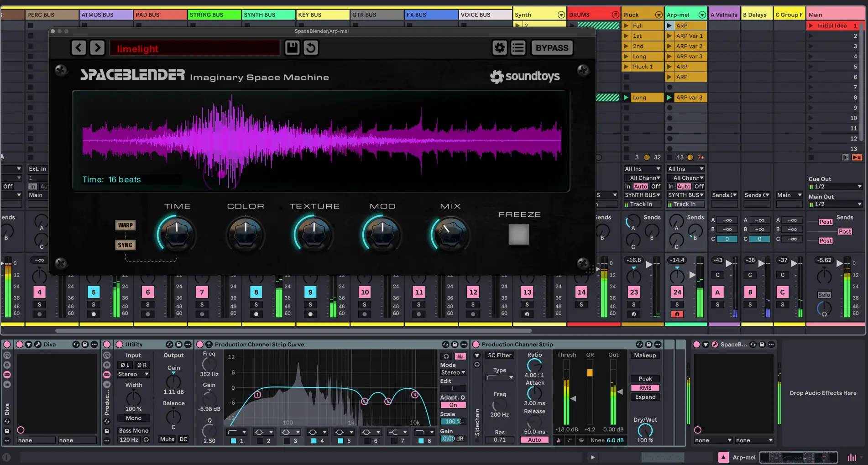Switch the compressor meter to Peak
868x465 pixels.
[x=645, y=379]
